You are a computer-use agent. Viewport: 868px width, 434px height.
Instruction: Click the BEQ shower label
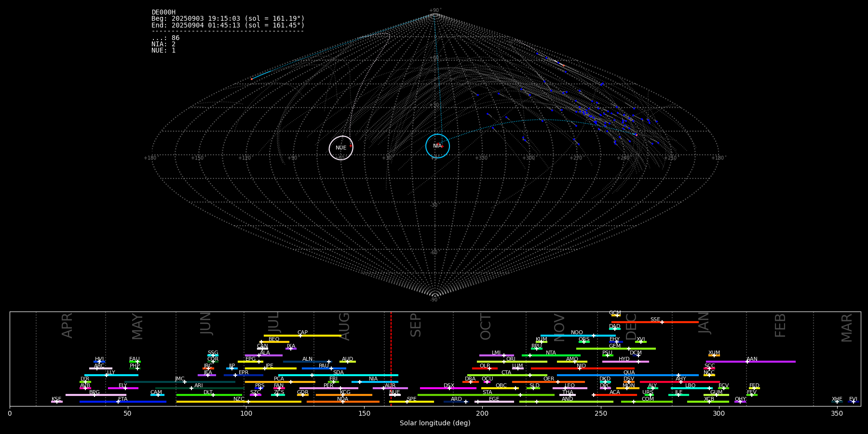274,339
